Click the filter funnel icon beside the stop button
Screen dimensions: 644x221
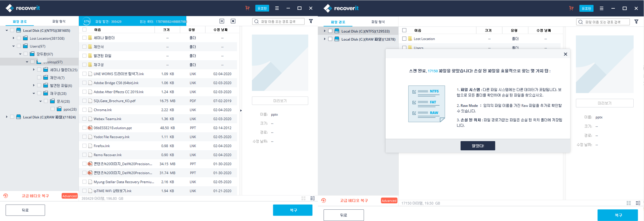pos(311,21)
